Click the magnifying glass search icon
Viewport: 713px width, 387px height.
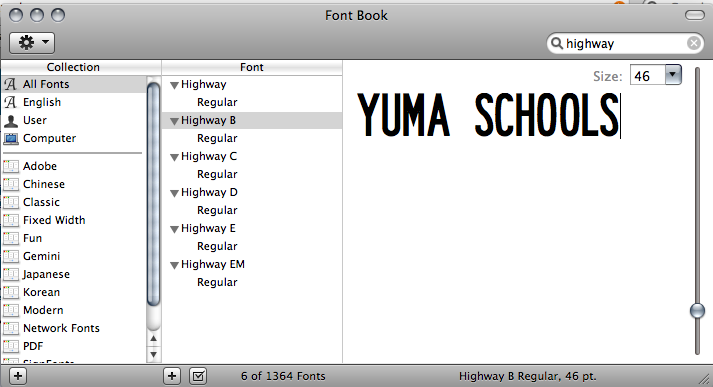(557, 43)
